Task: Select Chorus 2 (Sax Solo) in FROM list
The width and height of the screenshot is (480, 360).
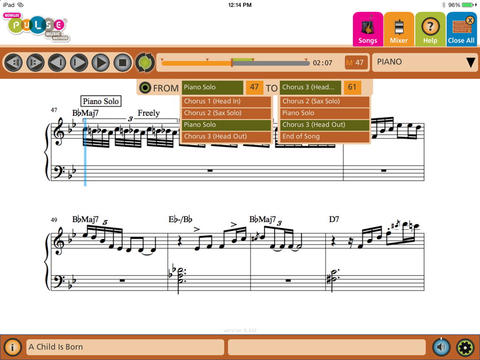Action: coord(226,113)
